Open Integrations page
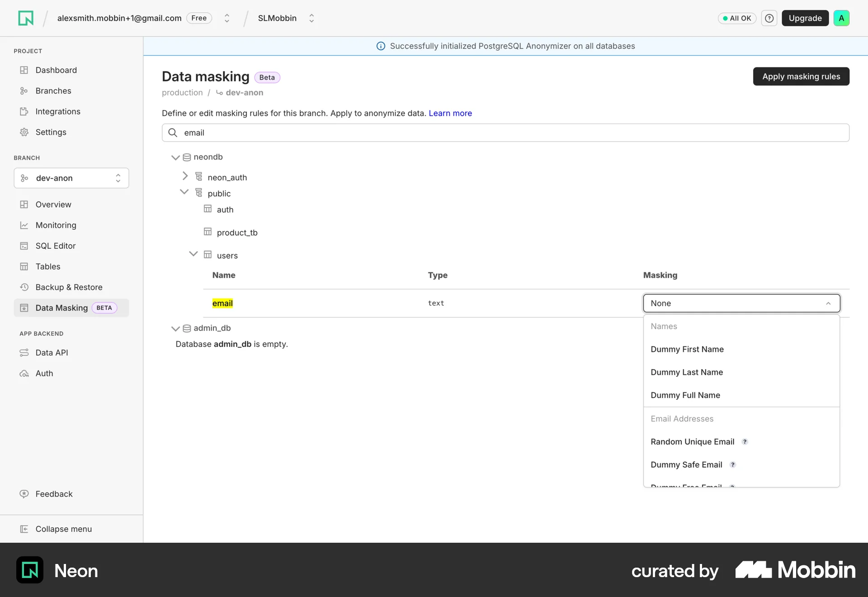Viewport: 868px width, 597px height. tap(71, 111)
